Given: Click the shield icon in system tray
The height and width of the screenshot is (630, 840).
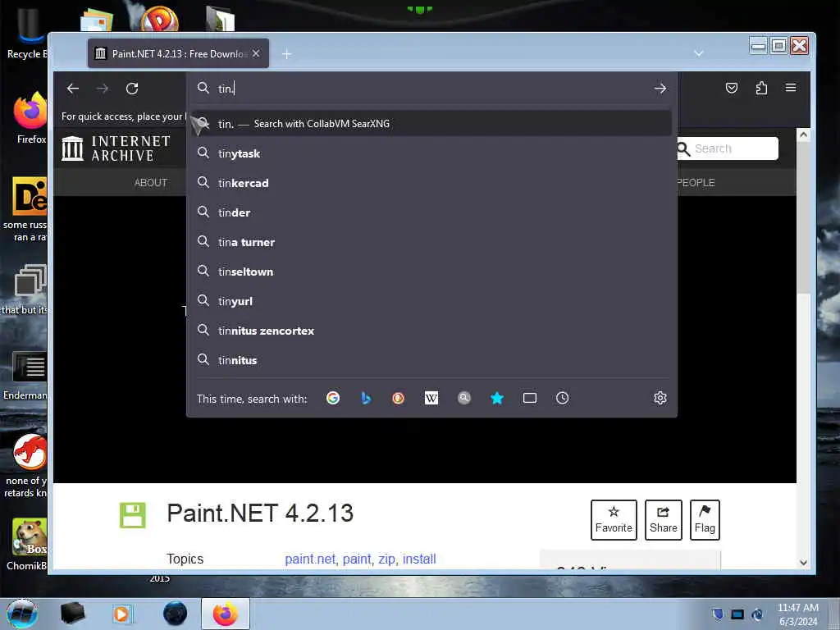Looking at the screenshot, I should (x=717, y=614).
